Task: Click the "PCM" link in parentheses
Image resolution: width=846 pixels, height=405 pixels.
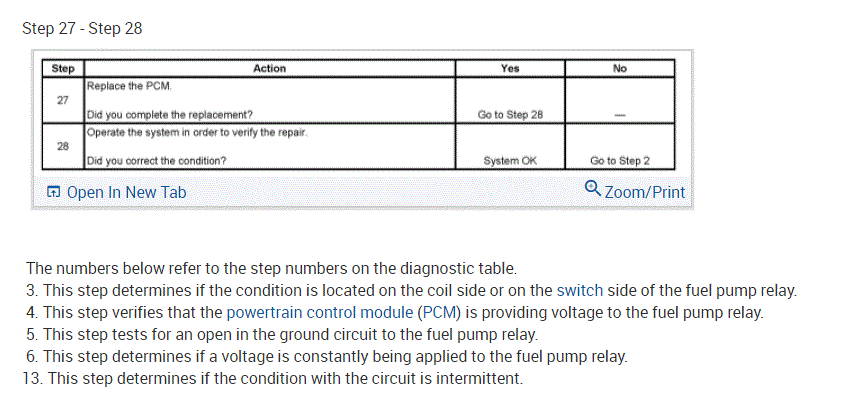Action: click(441, 313)
